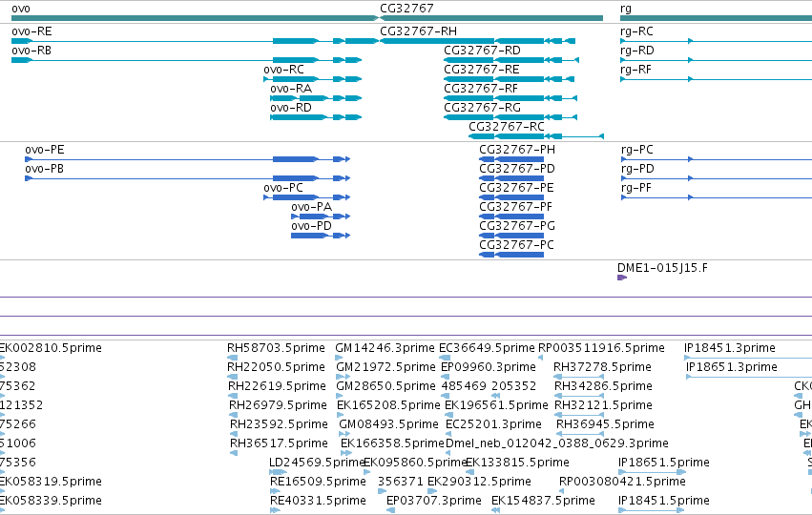812x515 pixels.
Task: Select EST EC25201.3prime
Action: click(493, 424)
